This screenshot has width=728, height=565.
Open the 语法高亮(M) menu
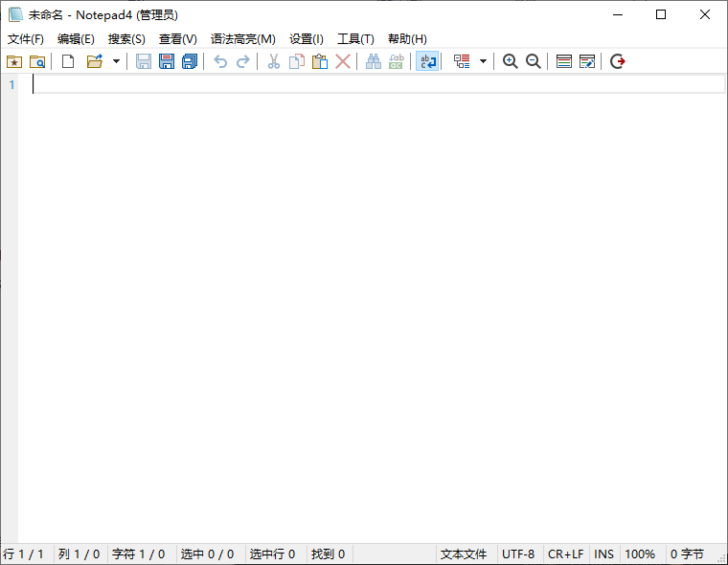click(242, 39)
